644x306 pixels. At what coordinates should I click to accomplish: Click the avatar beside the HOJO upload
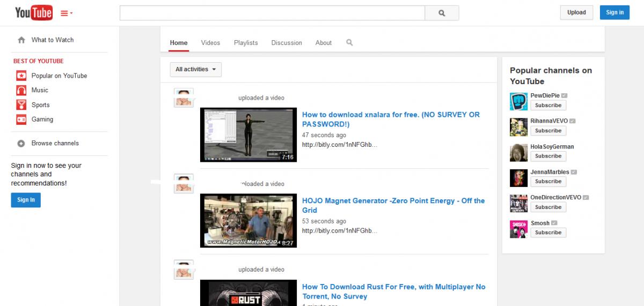tap(184, 184)
